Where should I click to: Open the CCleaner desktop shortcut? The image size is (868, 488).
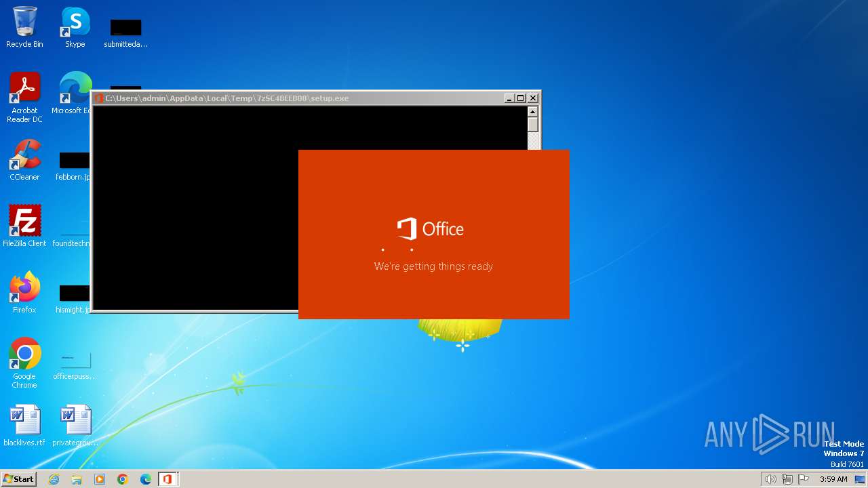(24, 160)
